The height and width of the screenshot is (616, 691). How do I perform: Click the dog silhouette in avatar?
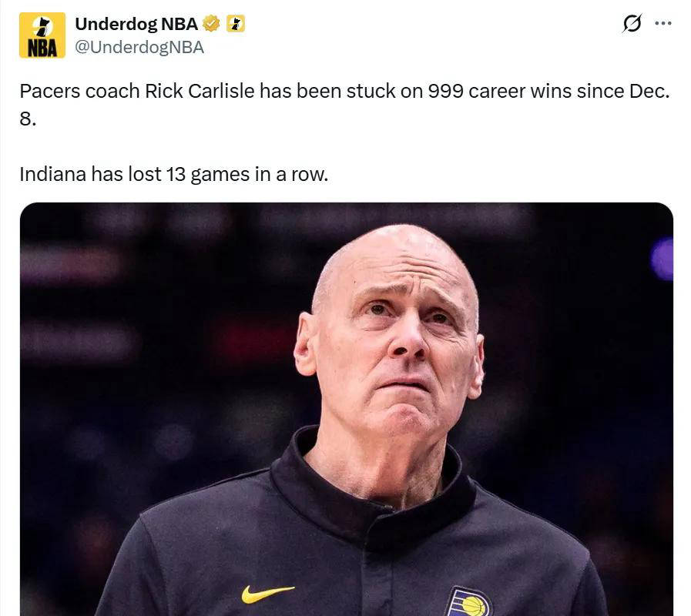point(42,27)
